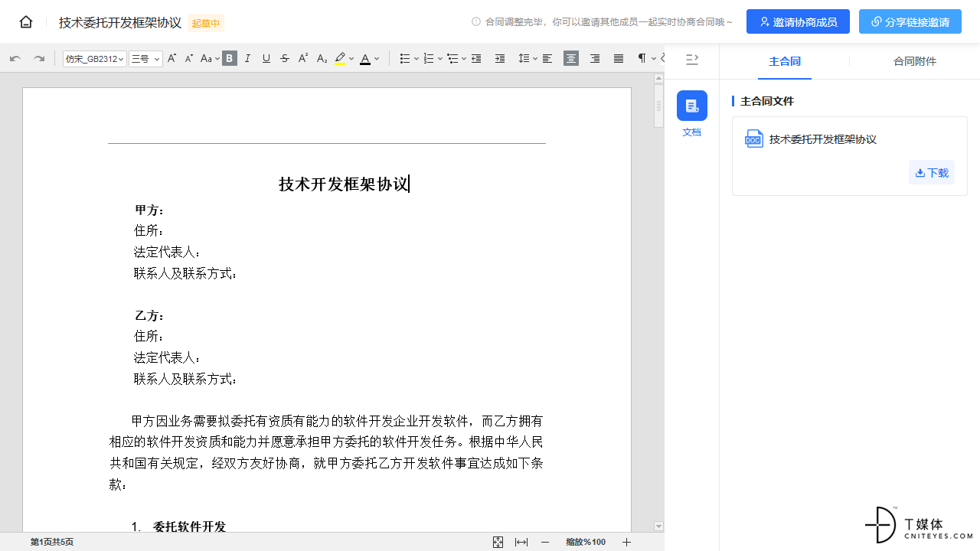This screenshot has height=551, width=980.
Task: Apply black font color
Action: pyautogui.click(x=365, y=58)
